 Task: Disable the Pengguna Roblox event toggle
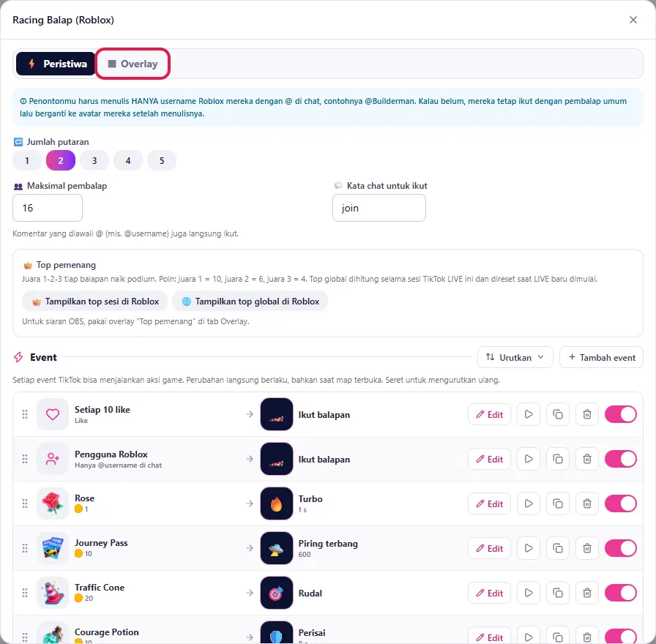click(x=620, y=459)
